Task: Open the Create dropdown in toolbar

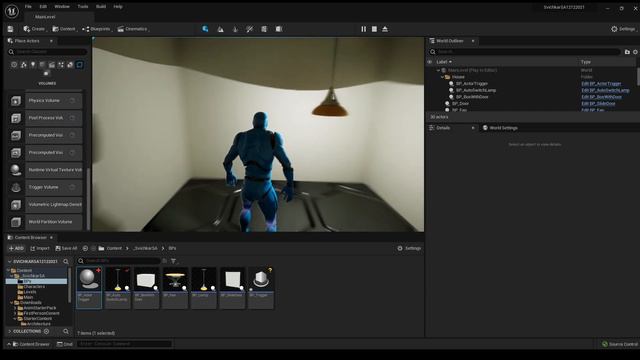Action: point(34,29)
